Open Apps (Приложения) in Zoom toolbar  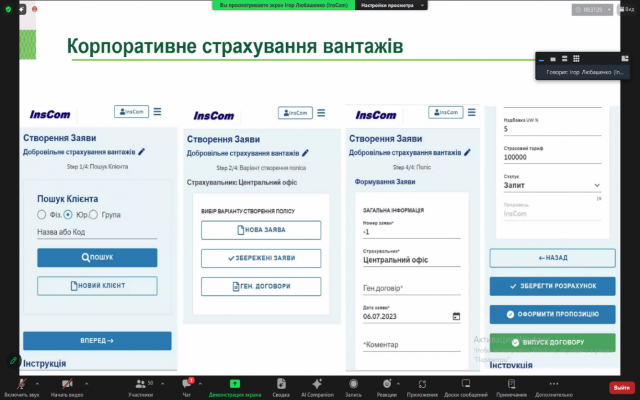pos(422,384)
